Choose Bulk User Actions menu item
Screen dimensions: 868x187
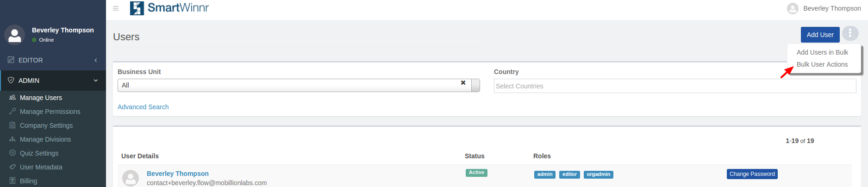[822, 64]
